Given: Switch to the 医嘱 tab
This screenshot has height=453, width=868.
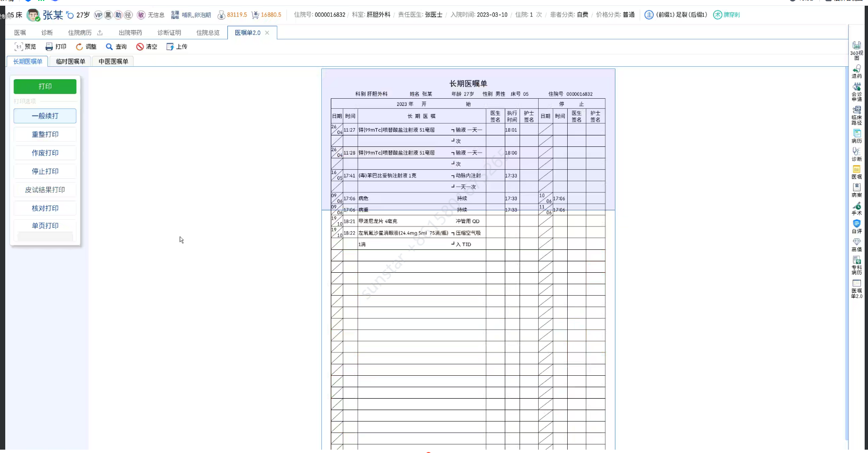Looking at the screenshot, I should click(x=20, y=33).
